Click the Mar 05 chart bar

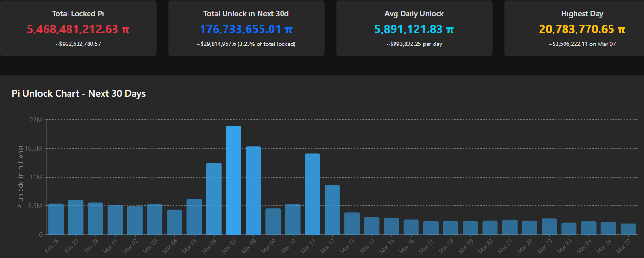coord(194,217)
